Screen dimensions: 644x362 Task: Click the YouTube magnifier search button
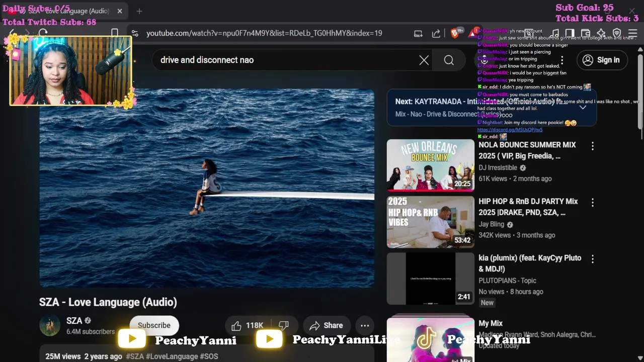(449, 60)
